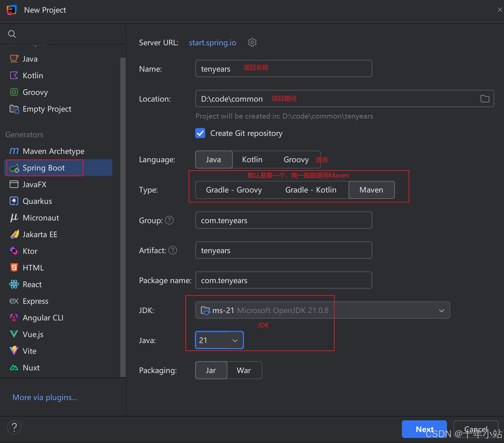Select War packaging
The image size is (504, 443).
[244, 370]
